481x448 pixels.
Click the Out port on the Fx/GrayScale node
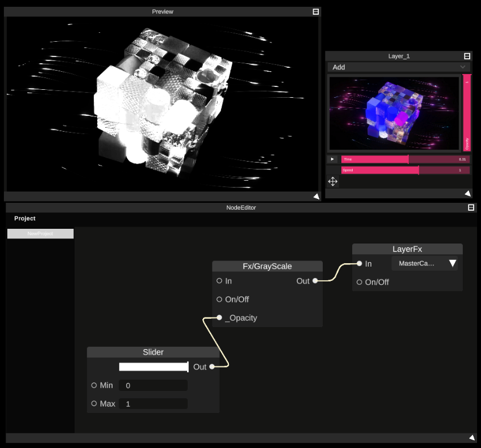314,281
